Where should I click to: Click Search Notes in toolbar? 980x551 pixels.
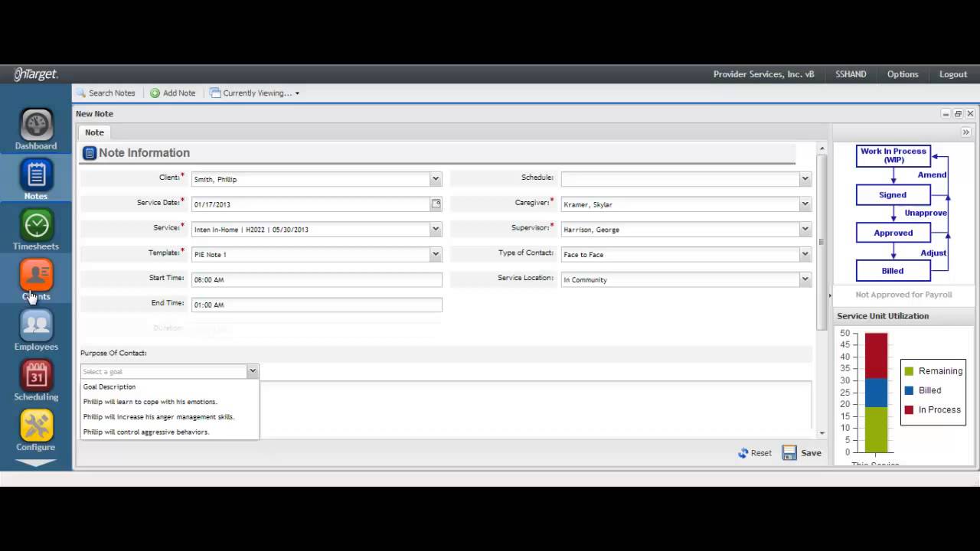[x=106, y=93]
